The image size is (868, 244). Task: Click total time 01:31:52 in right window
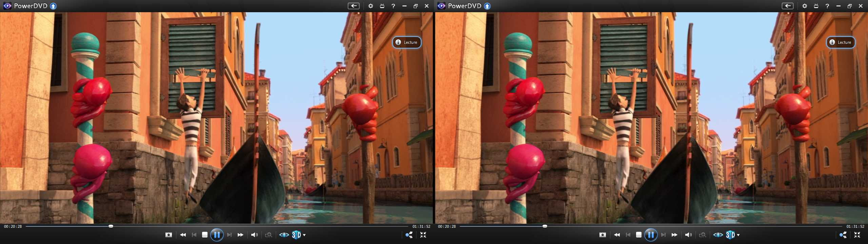click(855, 226)
